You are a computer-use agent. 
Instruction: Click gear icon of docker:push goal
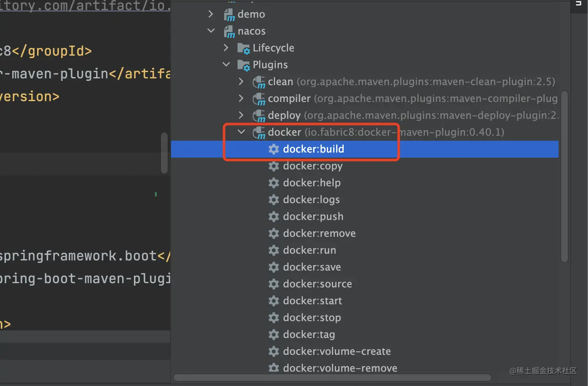pos(274,216)
